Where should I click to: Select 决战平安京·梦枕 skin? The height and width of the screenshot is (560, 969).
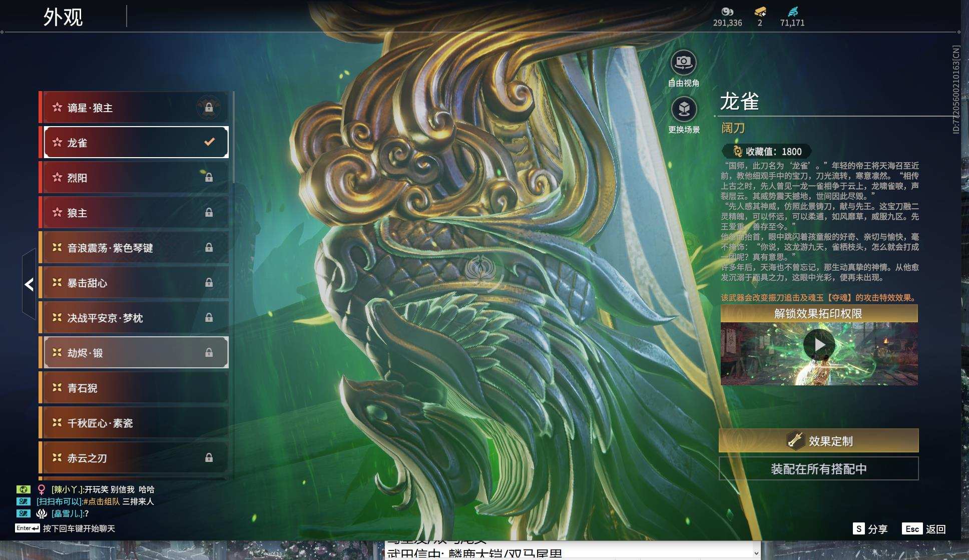134,318
